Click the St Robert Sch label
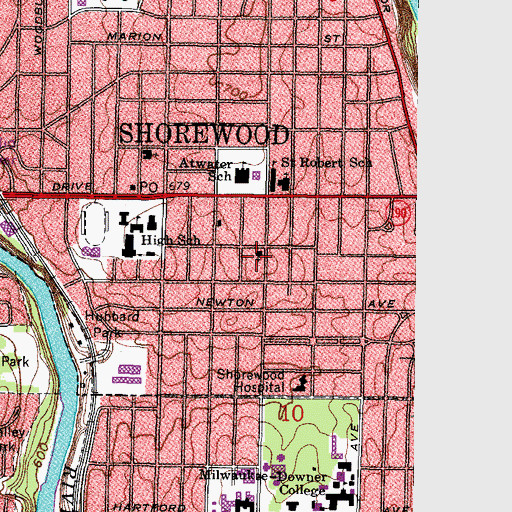 click(326, 163)
